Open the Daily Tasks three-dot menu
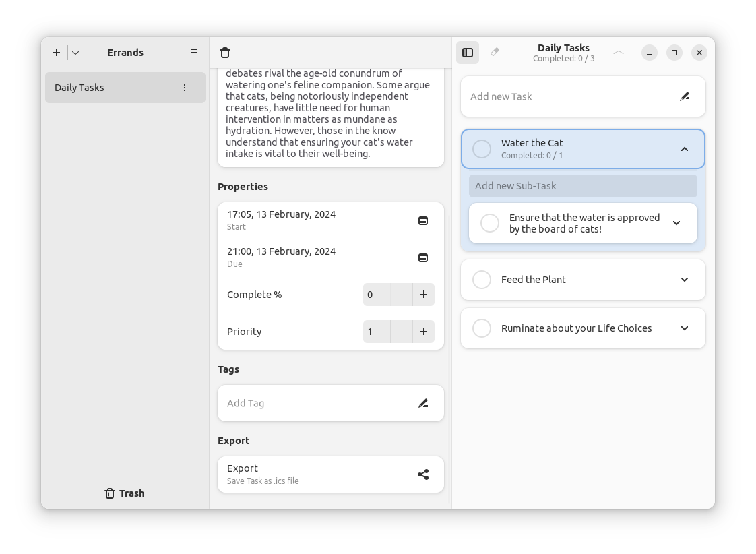756x554 pixels. coord(184,87)
